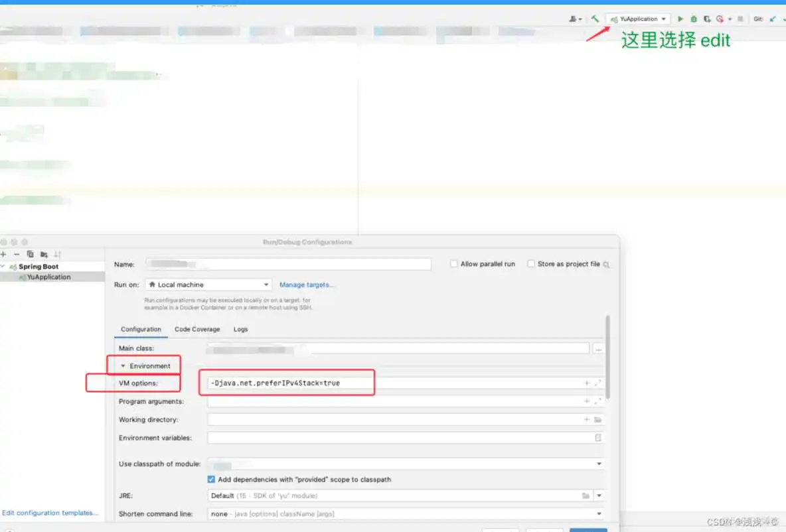
Task: Switch to the Code Coverage tab
Action: pos(197,329)
